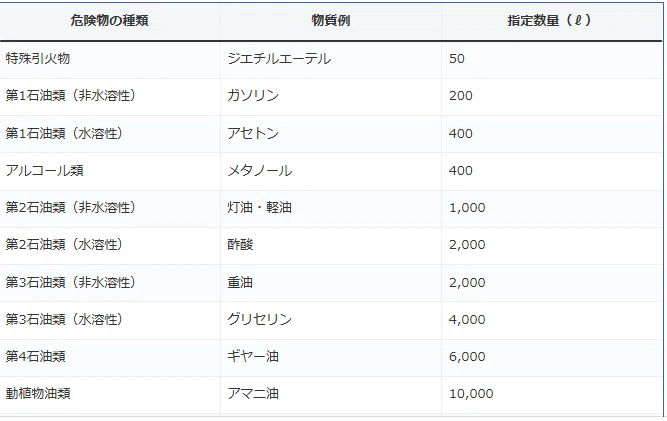The height and width of the screenshot is (421, 667).
Task: Select the 6,000 quantity value
Action: coord(467,357)
